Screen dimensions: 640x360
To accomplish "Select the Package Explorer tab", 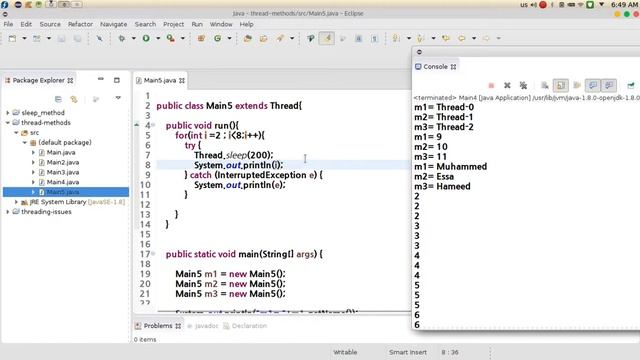I will [x=39, y=80].
